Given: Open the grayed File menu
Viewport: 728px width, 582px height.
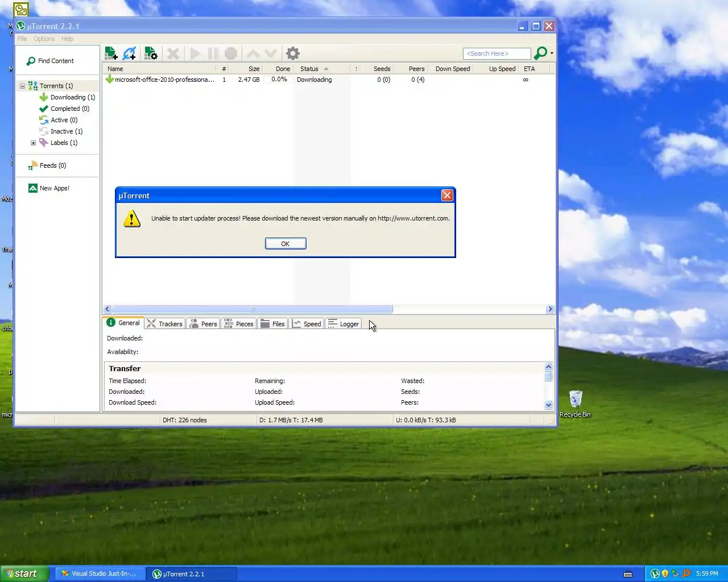Looking at the screenshot, I should tap(22, 39).
